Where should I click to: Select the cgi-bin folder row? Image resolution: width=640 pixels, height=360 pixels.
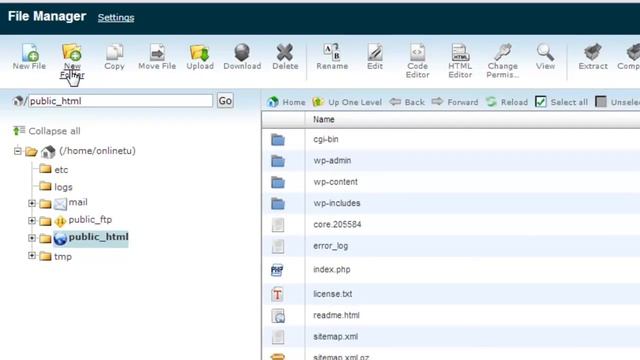click(451, 139)
